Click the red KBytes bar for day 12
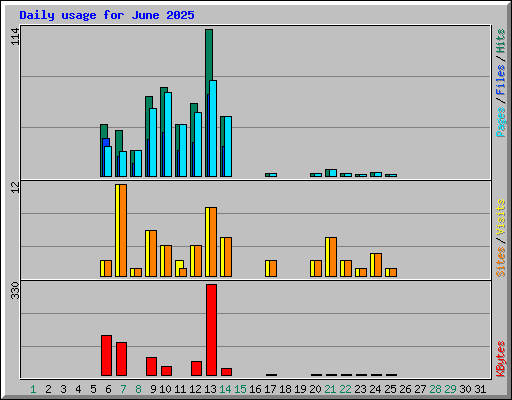Screen dimensions: 512x400 tap(196, 369)
